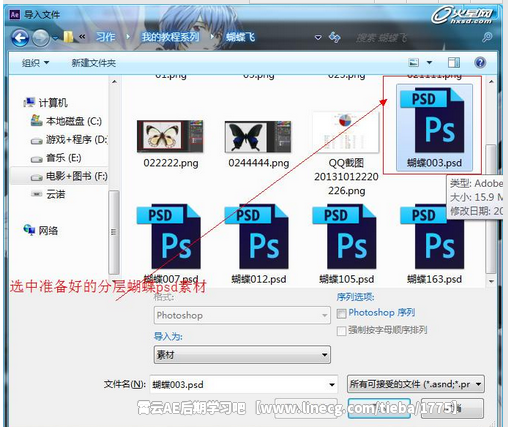Toggle 强制按字母顺序排列 checkbox

(341, 331)
